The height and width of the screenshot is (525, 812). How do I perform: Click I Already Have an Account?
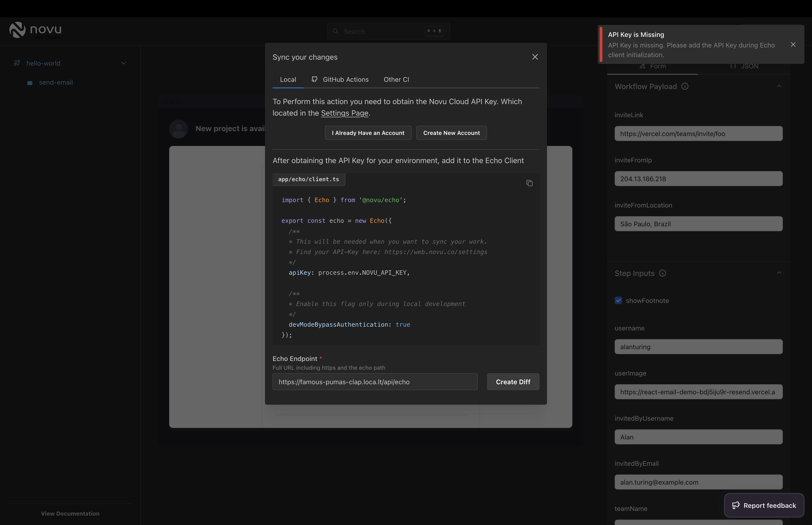pyautogui.click(x=368, y=133)
